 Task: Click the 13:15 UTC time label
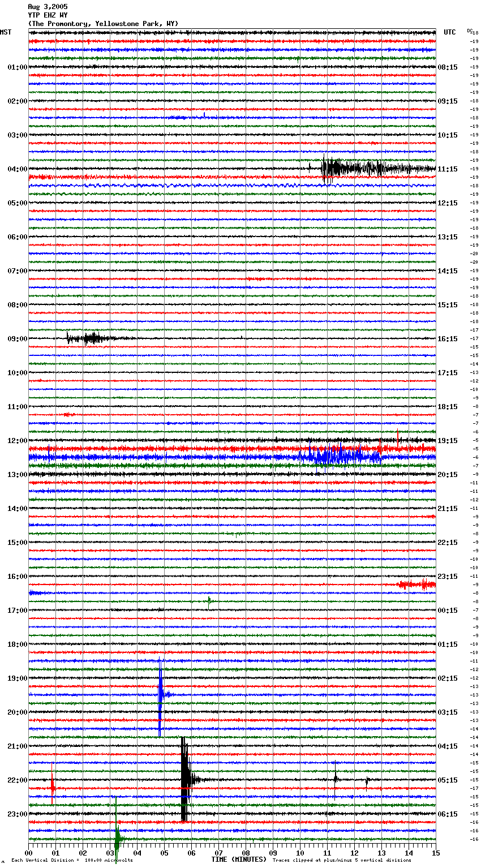click(448, 237)
